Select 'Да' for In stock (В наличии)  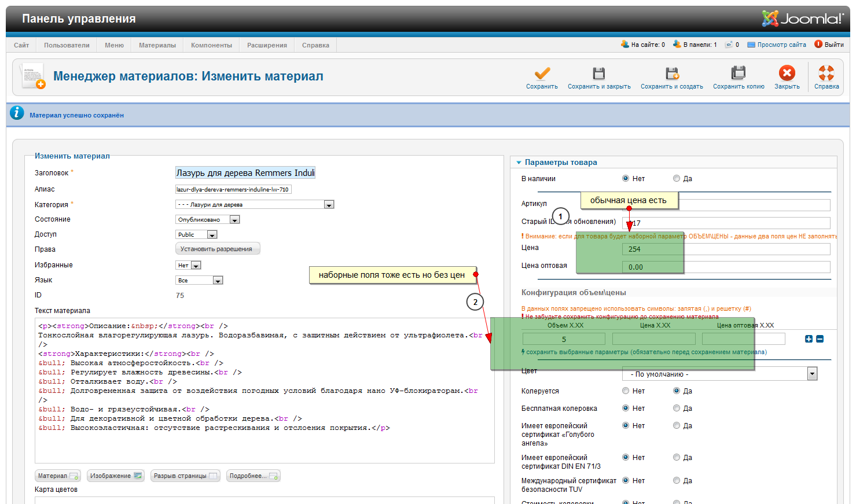point(677,179)
